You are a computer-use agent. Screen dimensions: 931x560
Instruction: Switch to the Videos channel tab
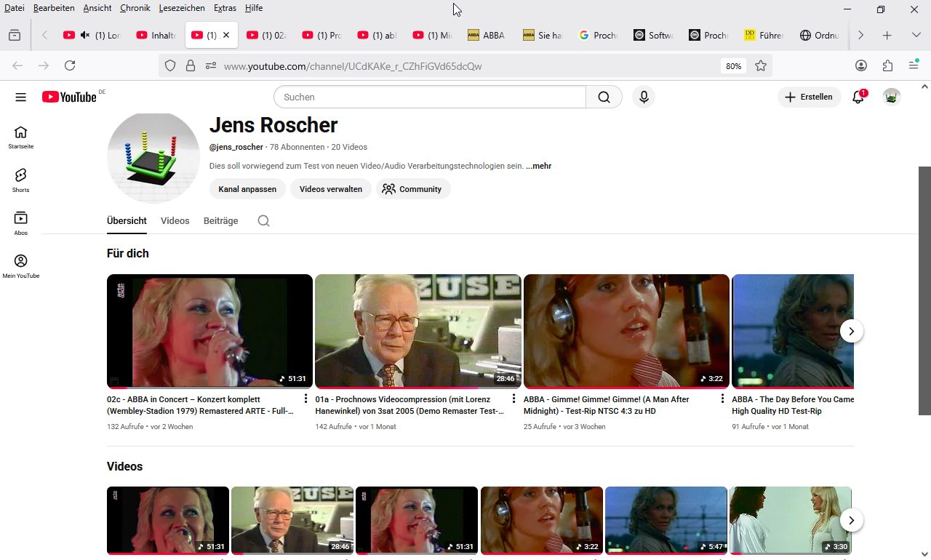coord(175,221)
